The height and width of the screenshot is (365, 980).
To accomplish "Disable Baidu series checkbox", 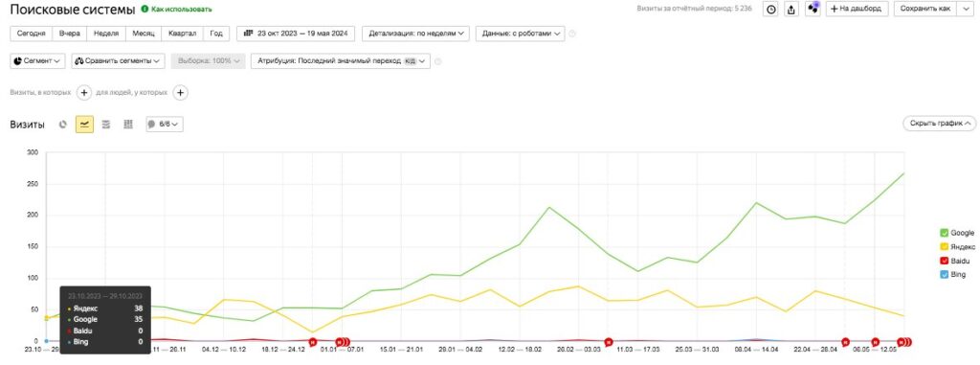I will coord(944,262).
